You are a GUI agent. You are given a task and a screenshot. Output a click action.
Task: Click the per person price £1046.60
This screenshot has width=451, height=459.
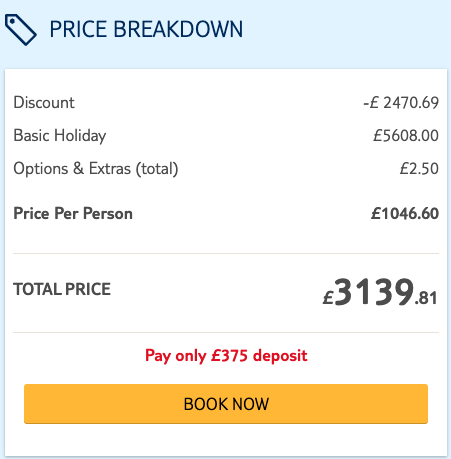(405, 213)
